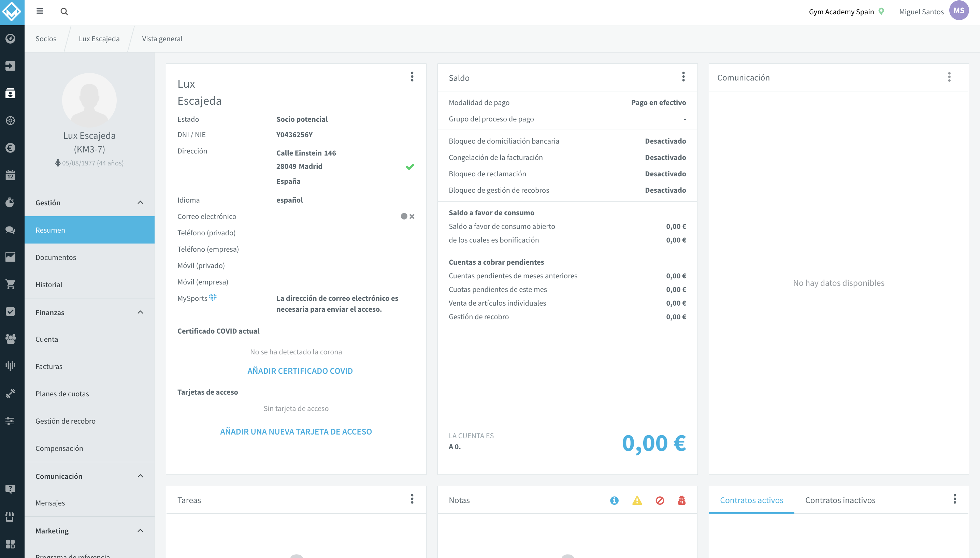Viewport: 980px width, 558px height.
Task: Click AÑADIR UNA NUEVA TARJETA DE ACCESO
Action: click(x=296, y=431)
